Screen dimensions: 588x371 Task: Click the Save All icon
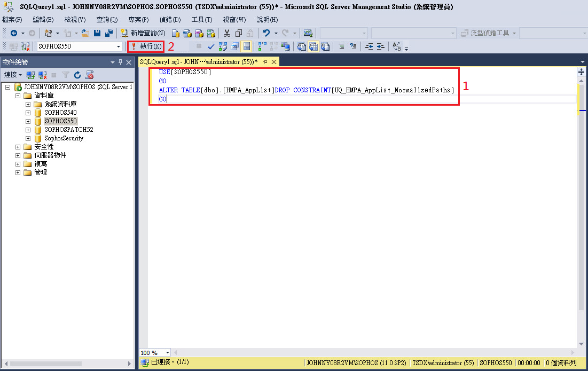tap(109, 33)
